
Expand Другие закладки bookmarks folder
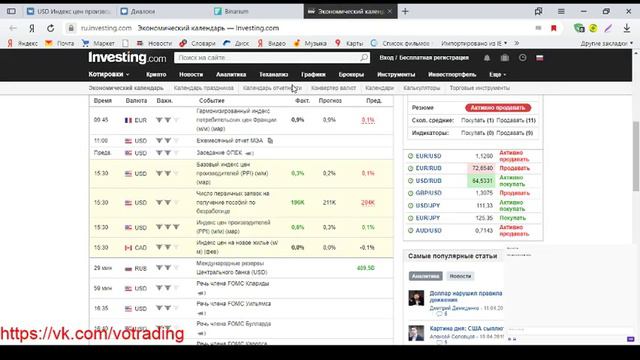click(x=607, y=43)
